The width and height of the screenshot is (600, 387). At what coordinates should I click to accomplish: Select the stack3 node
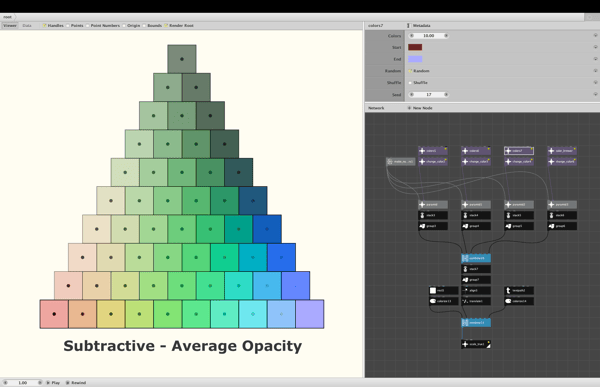pyautogui.click(x=433, y=216)
